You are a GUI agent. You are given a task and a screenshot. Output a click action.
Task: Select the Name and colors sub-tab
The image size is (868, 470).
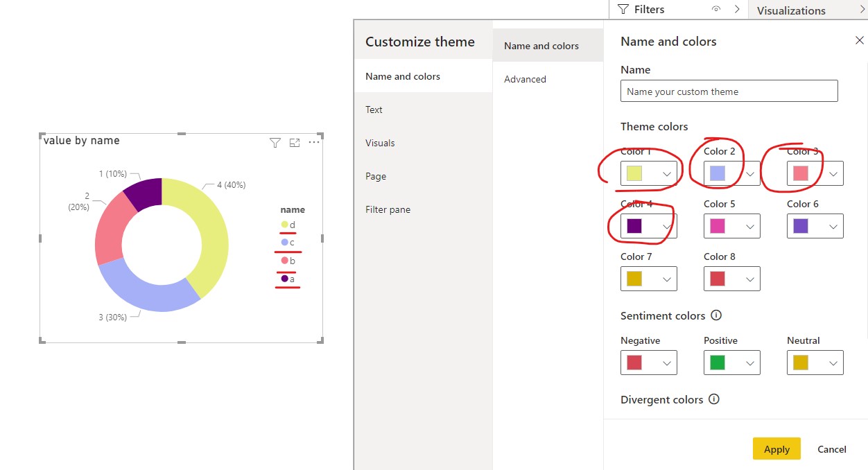tap(548, 46)
